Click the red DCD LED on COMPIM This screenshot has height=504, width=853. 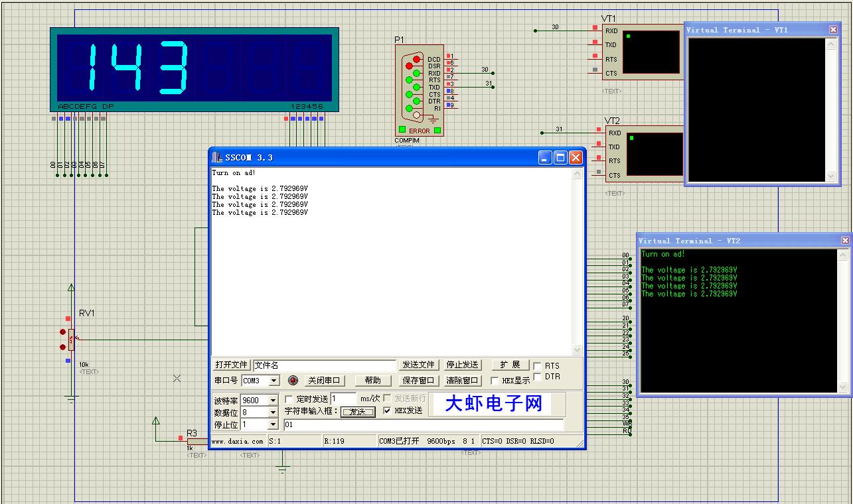click(x=417, y=60)
